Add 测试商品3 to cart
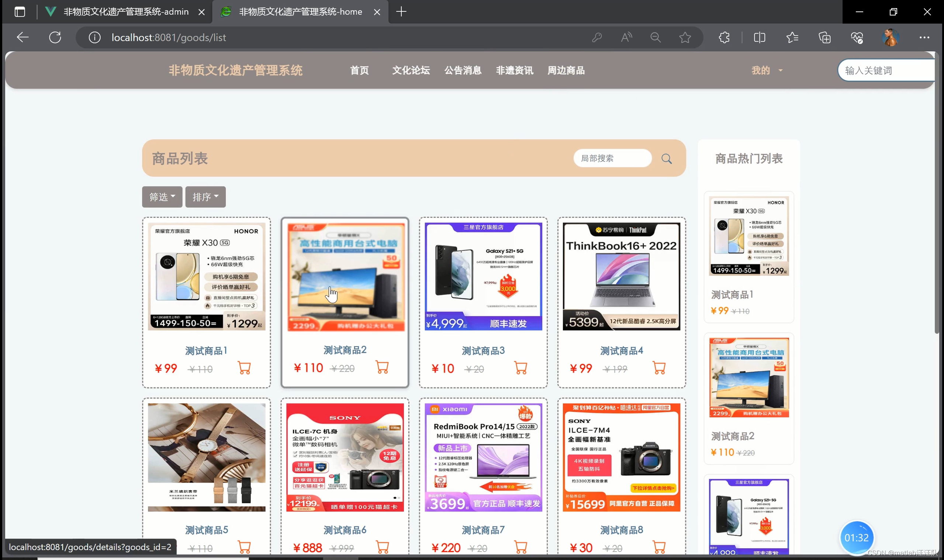Viewport: 944px width, 560px height. 521,368
